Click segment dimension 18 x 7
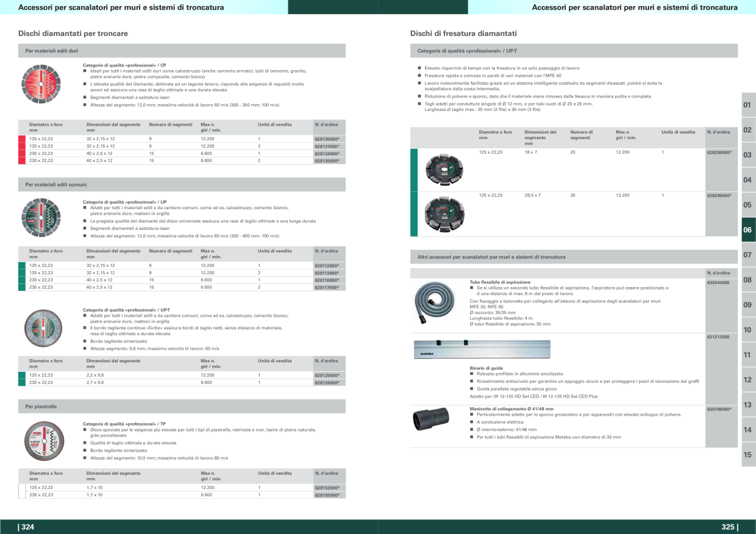The width and height of the screenshot is (756, 534). (x=530, y=151)
